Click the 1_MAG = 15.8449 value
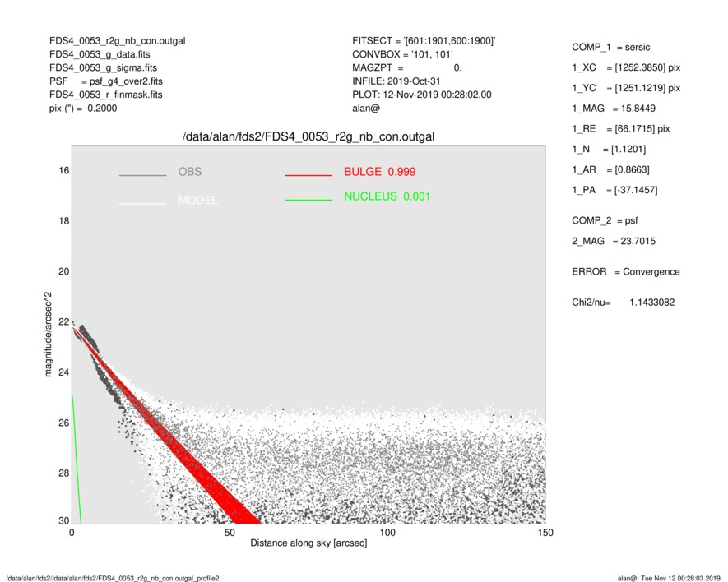This screenshot has height=582, width=728. (x=614, y=109)
